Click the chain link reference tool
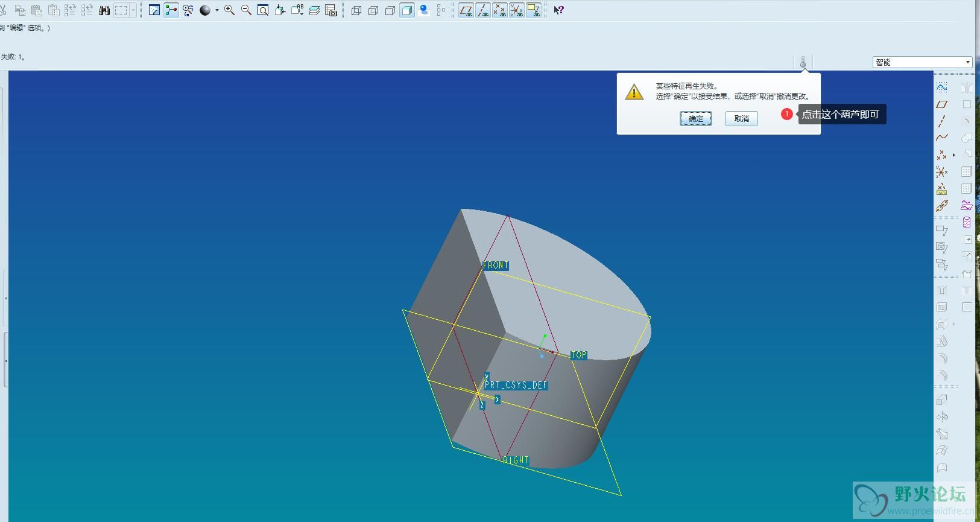 942,206
